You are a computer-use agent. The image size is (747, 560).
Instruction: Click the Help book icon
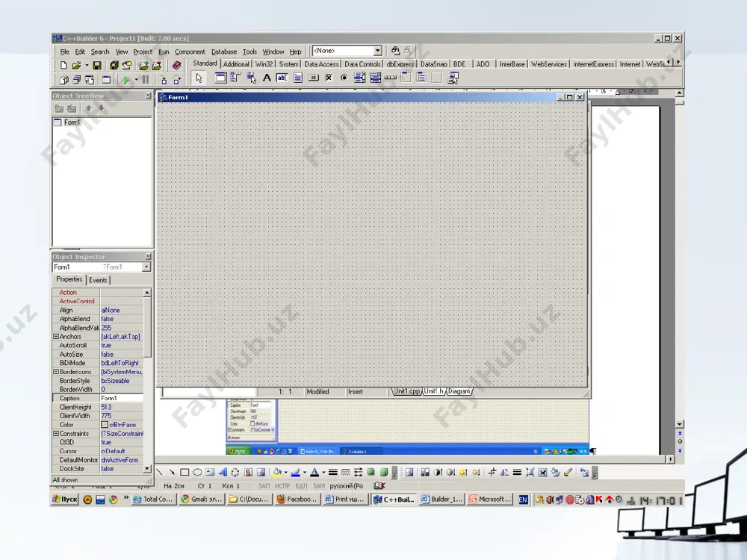[x=177, y=65]
